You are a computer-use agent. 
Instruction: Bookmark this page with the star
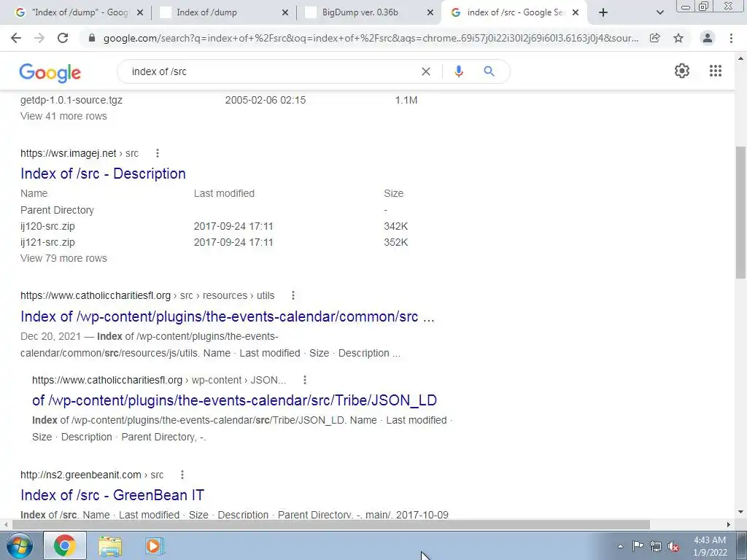678,38
